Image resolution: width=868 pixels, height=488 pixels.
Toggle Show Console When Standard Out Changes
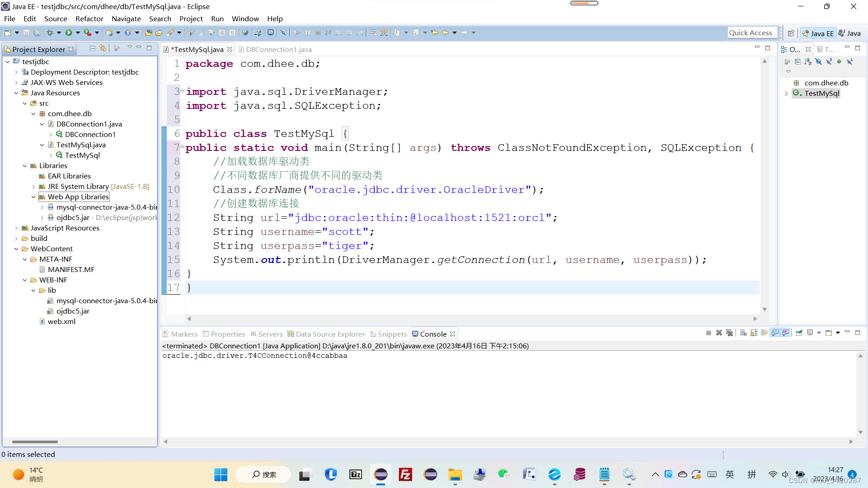(775, 333)
